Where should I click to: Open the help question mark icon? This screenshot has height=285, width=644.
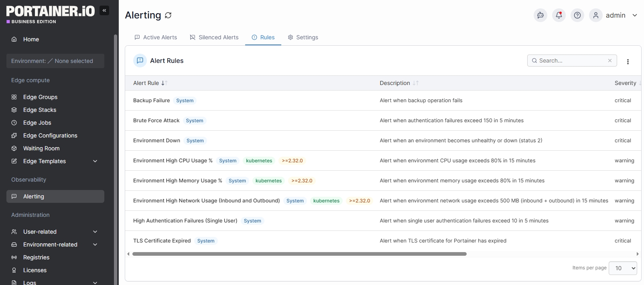pos(577,15)
